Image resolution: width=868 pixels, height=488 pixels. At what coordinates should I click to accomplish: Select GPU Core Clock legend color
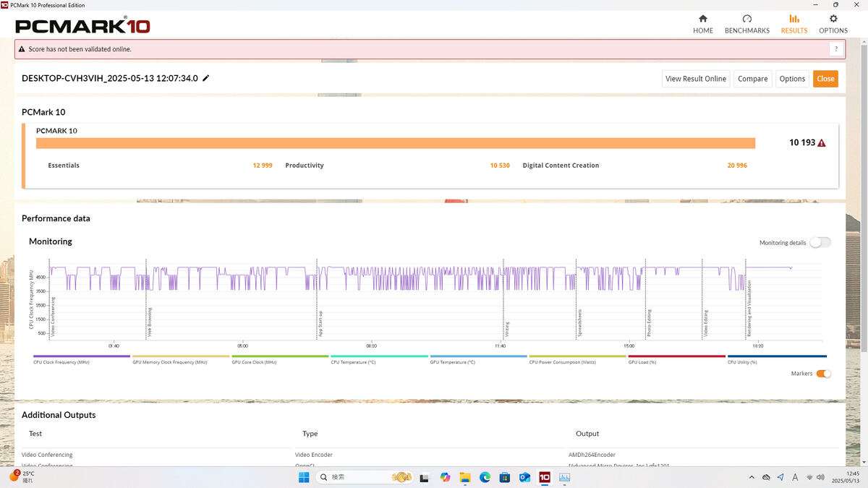point(280,356)
